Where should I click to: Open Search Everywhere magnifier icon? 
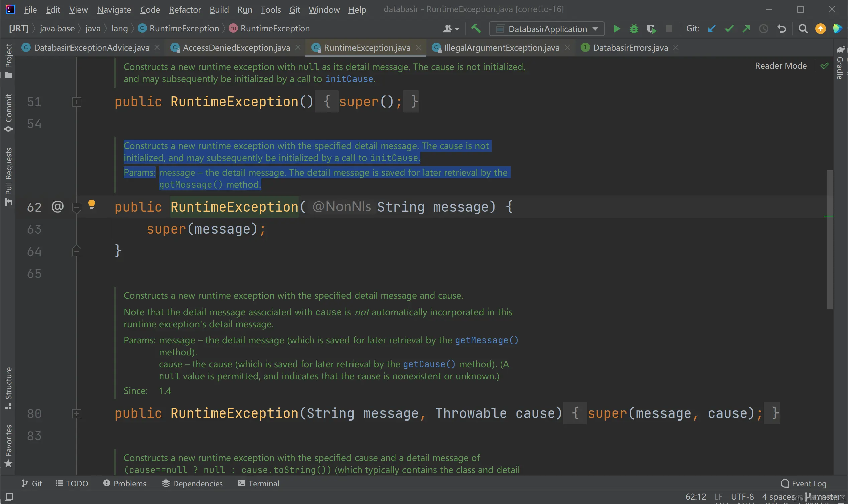[803, 29]
